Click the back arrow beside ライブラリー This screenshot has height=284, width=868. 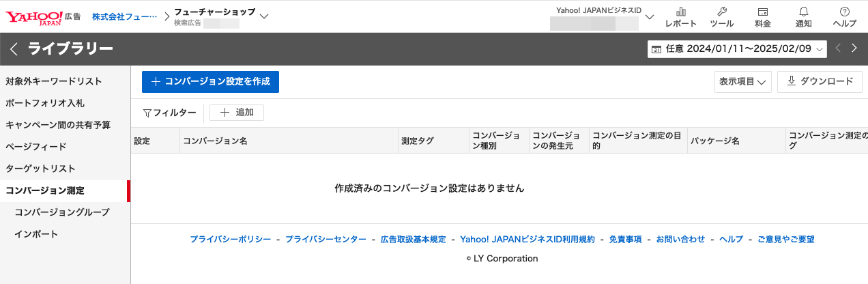pos(14,48)
